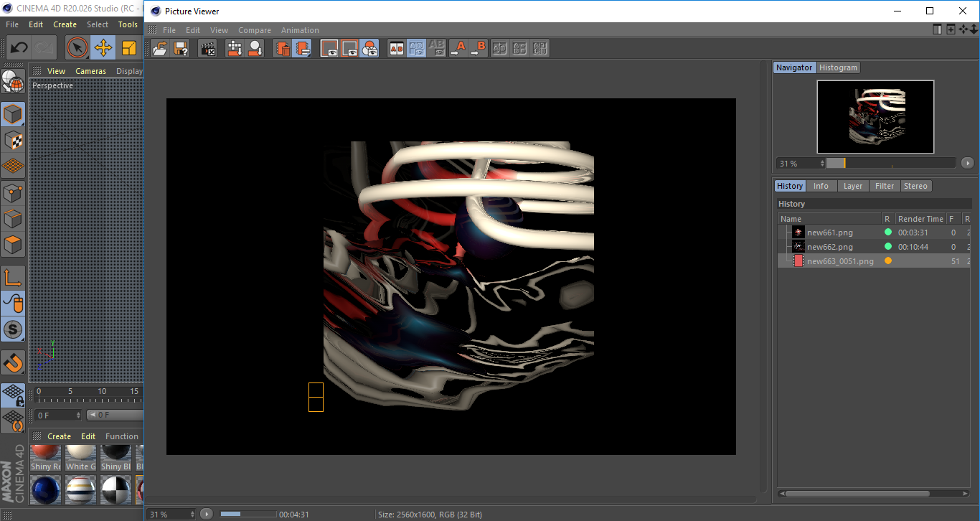The width and height of the screenshot is (980, 521).
Task: Open Picture Viewer Animation menu
Action: [x=300, y=30]
